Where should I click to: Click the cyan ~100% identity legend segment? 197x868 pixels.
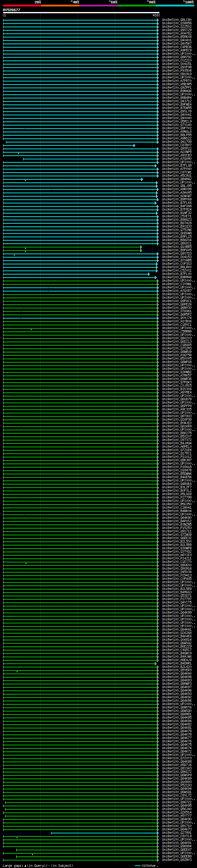coord(175,6)
